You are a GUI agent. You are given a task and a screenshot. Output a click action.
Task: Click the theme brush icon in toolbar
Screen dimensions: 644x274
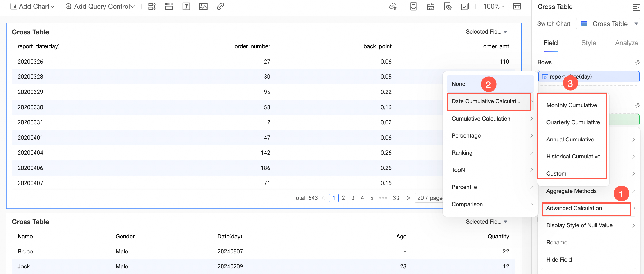(431, 6)
